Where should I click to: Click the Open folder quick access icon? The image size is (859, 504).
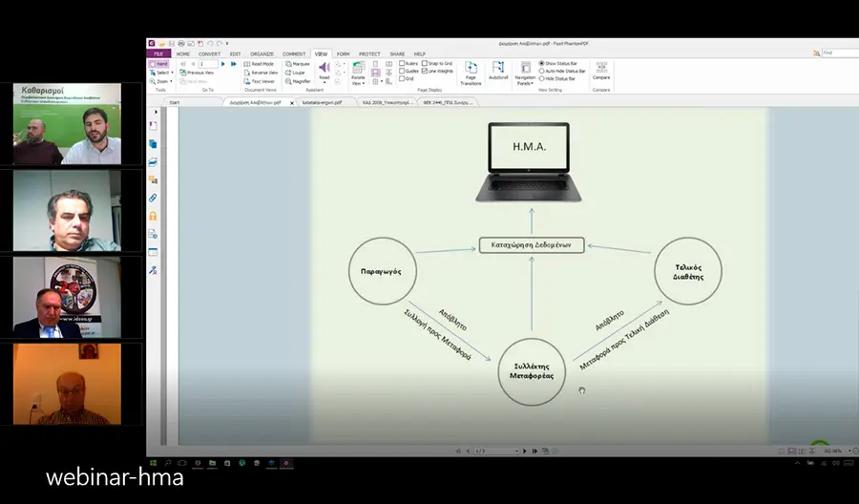[162, 43]
